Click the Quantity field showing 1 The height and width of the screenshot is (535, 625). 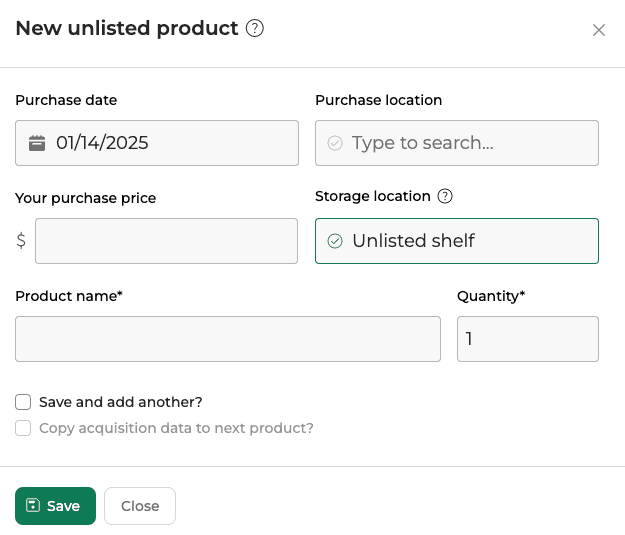click(528, 339)
